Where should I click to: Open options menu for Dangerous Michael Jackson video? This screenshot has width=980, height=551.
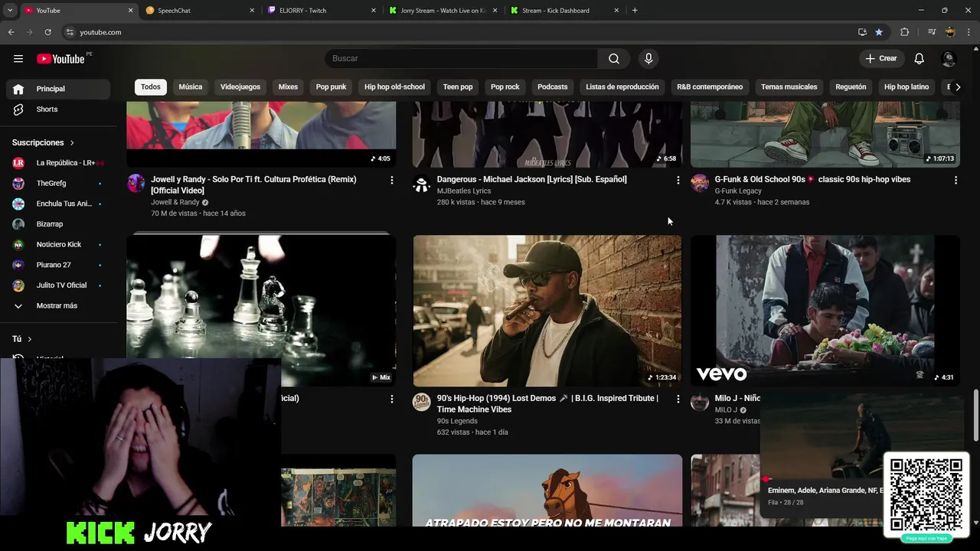pyautogui.click(x=678, y=181)
